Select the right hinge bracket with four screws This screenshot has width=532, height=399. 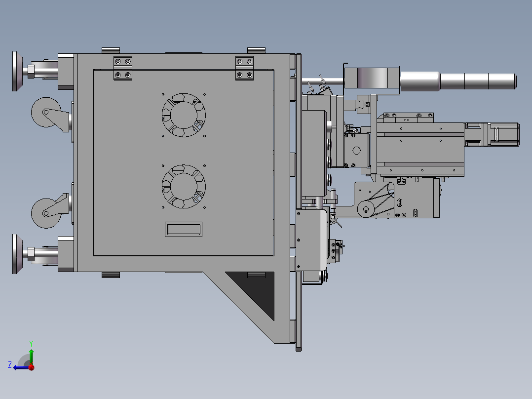pyautogui.click(x=244, y=68)
